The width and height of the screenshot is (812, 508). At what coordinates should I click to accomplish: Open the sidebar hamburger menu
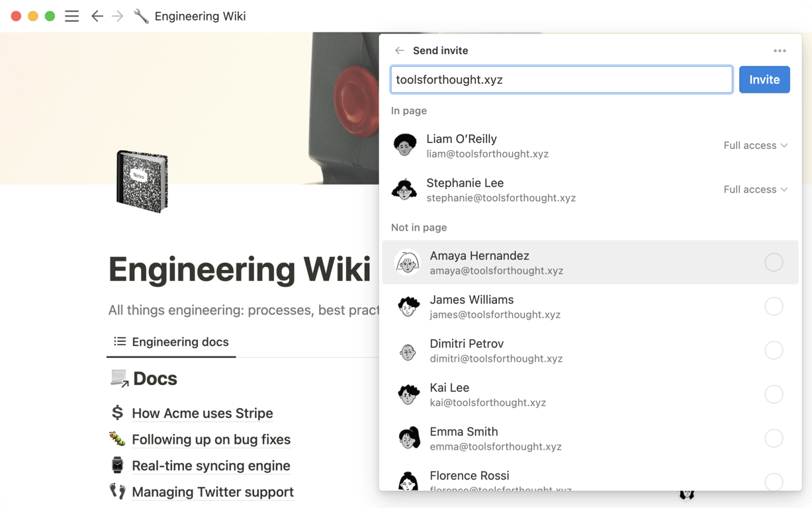[x=71, y=16]
